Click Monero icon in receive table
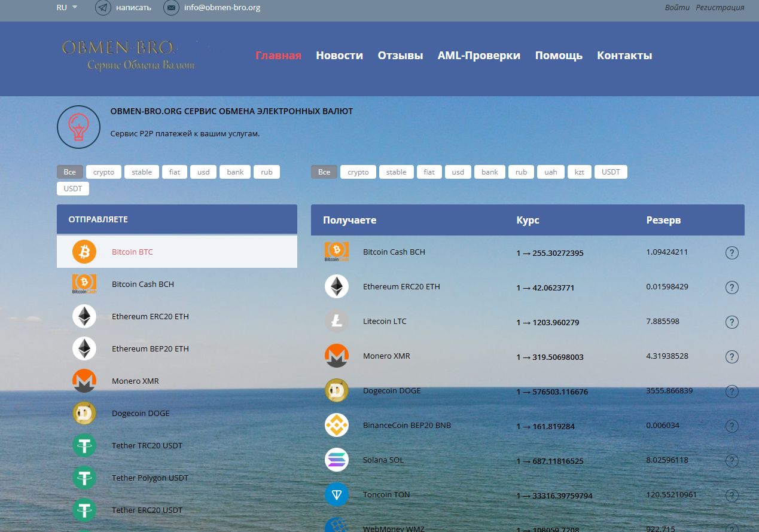This screenshot has width=759, height=532. [337, 356]
